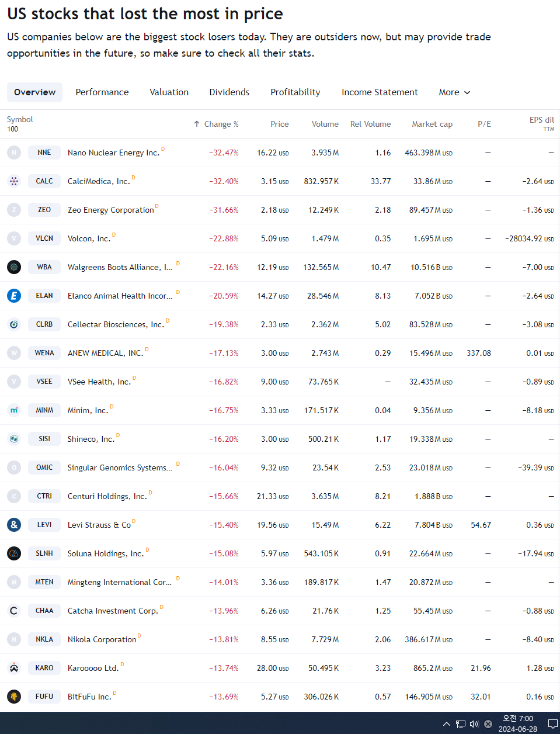Viewport: 560px width, 734px height.
Task: Click the 1.888 B market cap for CTRI
Action: pyautogui.click(x=434, y=496)
